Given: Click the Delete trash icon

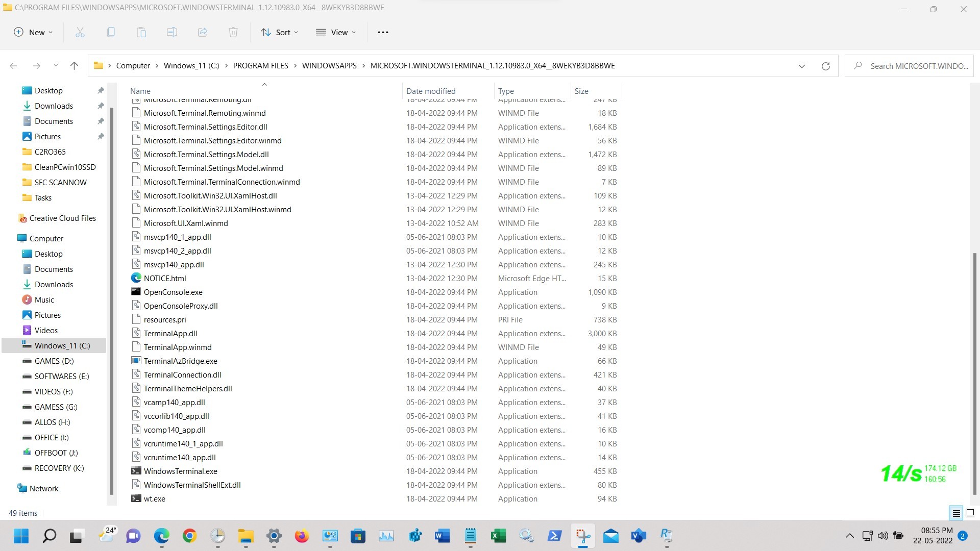Looking at the screenshot, I should coord(233,32).
